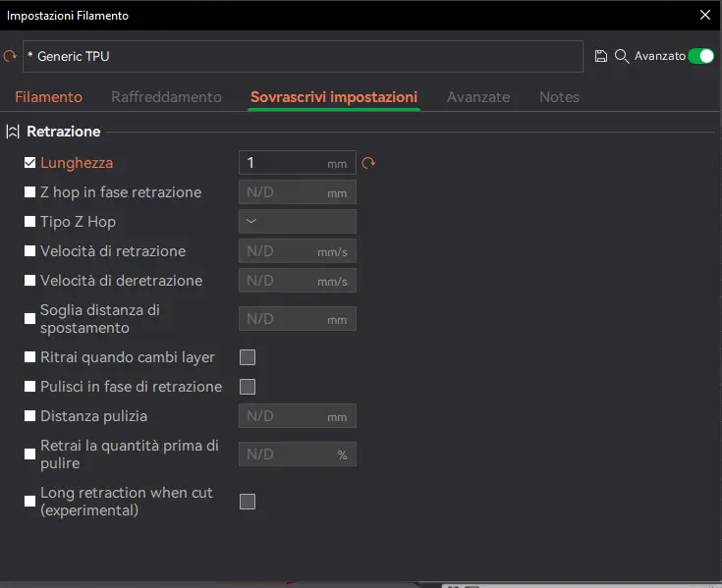
Task: Click the Tipo Z Hop label
Action: [78, 222]
